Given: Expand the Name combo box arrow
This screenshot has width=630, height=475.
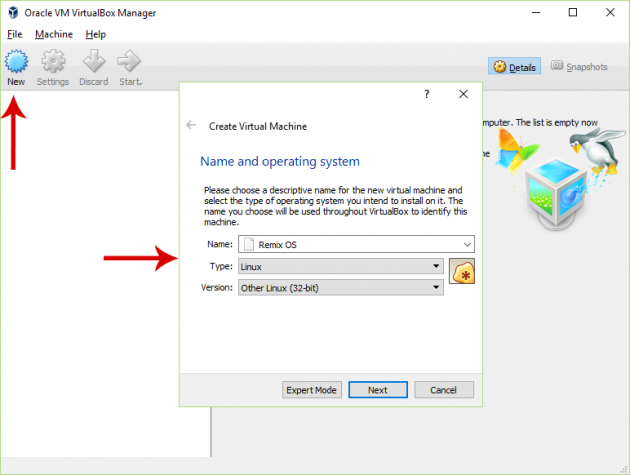Looking at the screenshot, I should click(467, 244).
